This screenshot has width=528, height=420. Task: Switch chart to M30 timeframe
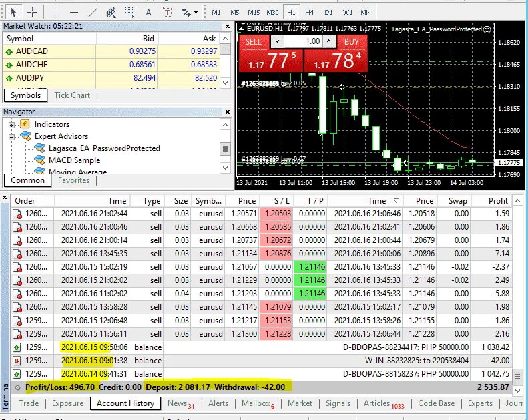(272, 13)
